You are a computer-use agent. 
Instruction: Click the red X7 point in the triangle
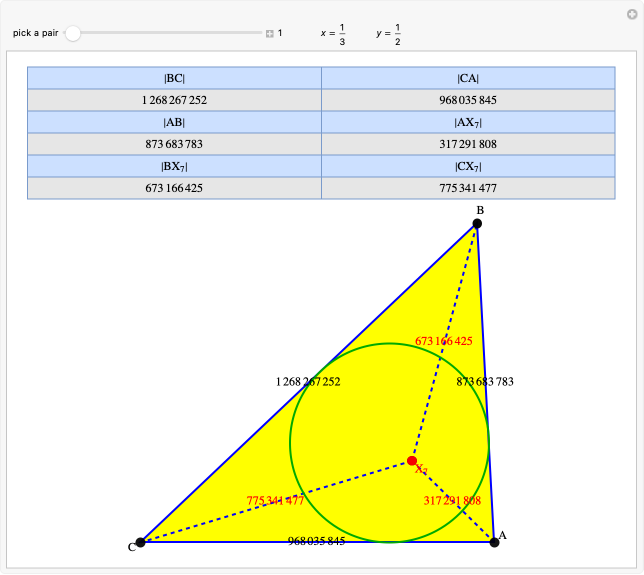coord(412,461)
